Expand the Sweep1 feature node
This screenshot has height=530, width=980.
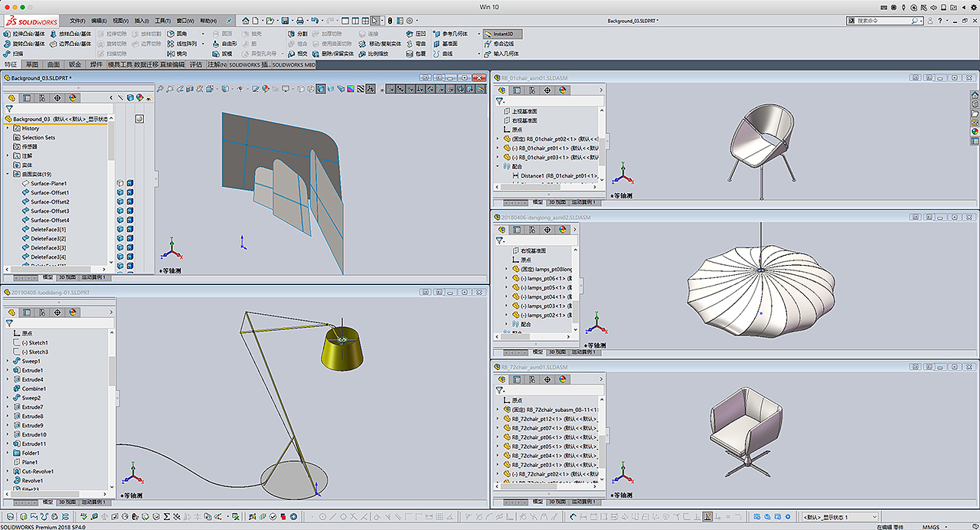(x=8, y=362)
